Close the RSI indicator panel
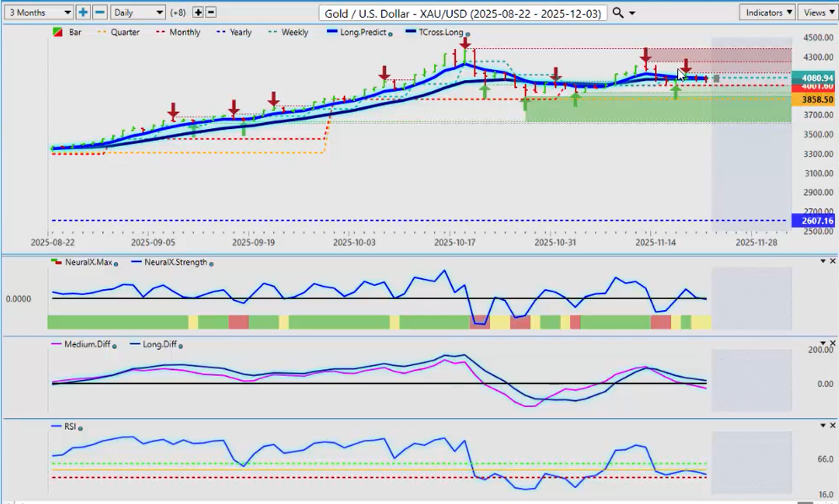The image size is (839, 504). point(832,426)
